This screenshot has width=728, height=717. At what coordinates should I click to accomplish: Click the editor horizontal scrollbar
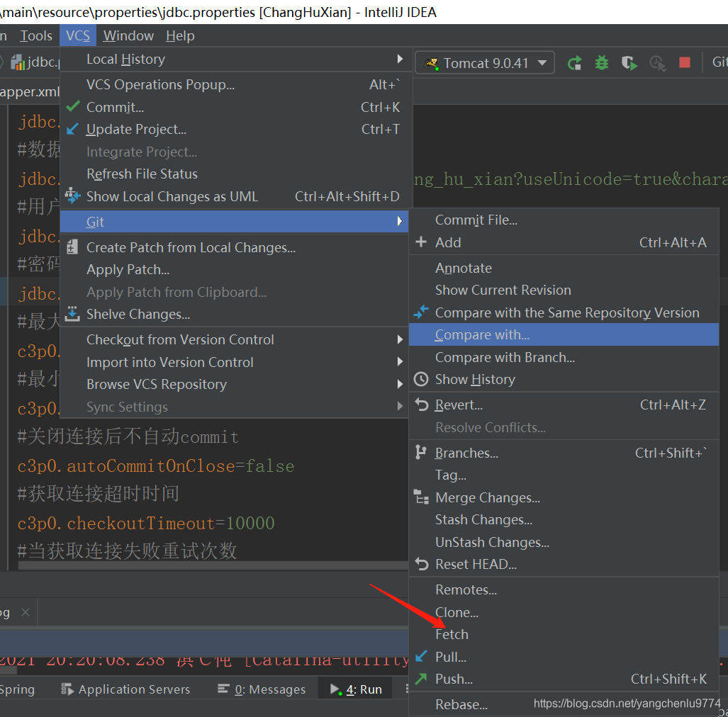click(213, 565)
